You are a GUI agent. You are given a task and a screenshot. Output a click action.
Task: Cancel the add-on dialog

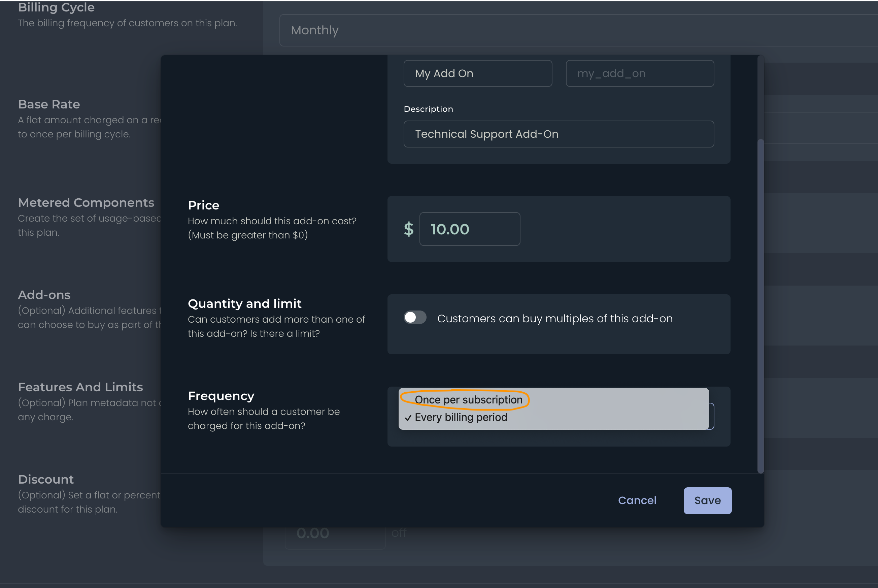point(637,500)
